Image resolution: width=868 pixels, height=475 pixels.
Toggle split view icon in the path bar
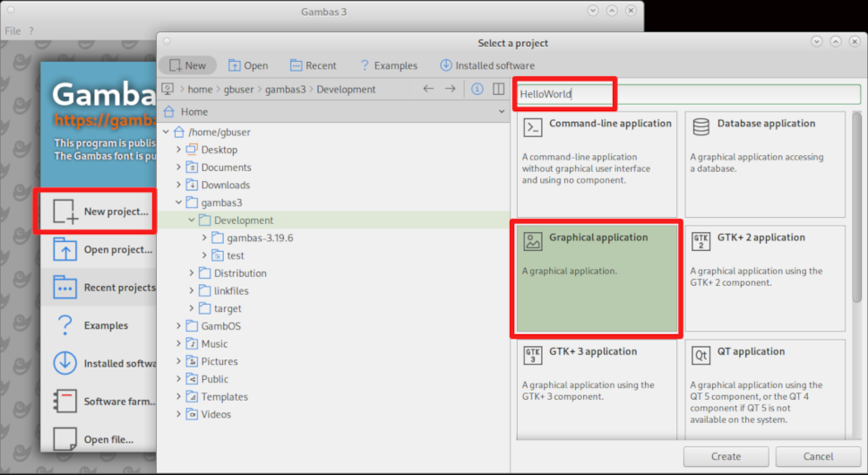pyautogui.click(x=499, y=89)
